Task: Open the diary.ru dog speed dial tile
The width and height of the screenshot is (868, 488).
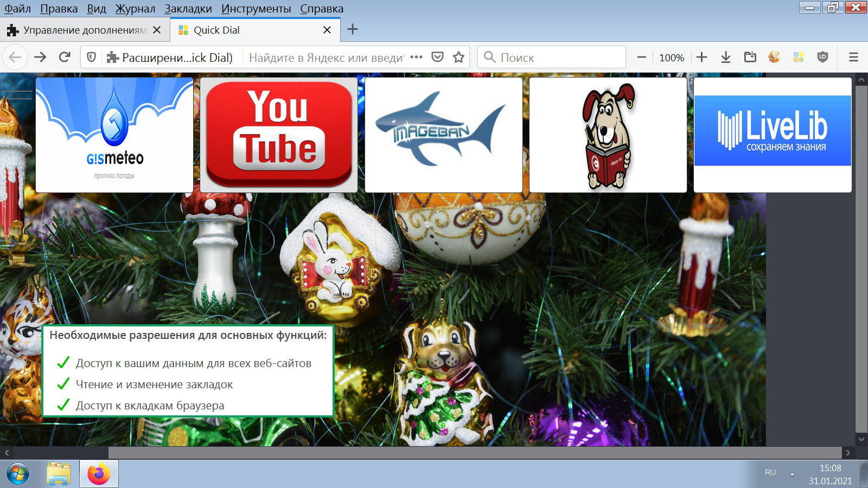Action: click(x=608, y=135)
